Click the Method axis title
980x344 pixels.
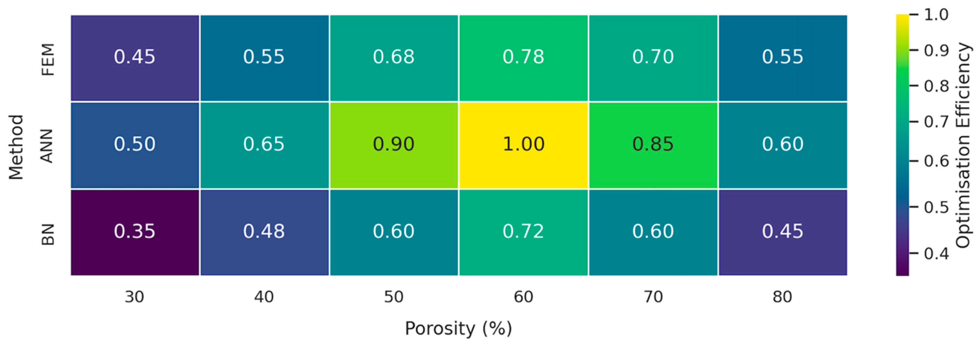pyautogui.click(x=16, y=147)
